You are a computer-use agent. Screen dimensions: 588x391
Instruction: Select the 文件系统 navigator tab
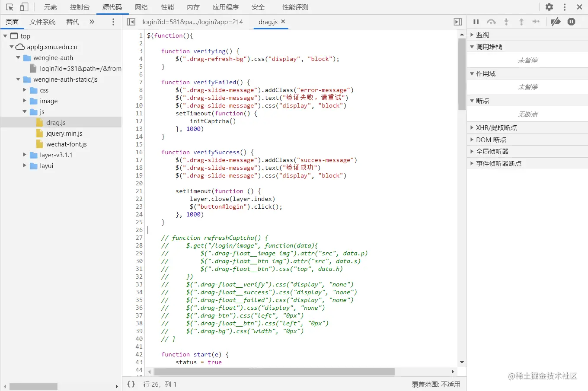tap(42, 22)
